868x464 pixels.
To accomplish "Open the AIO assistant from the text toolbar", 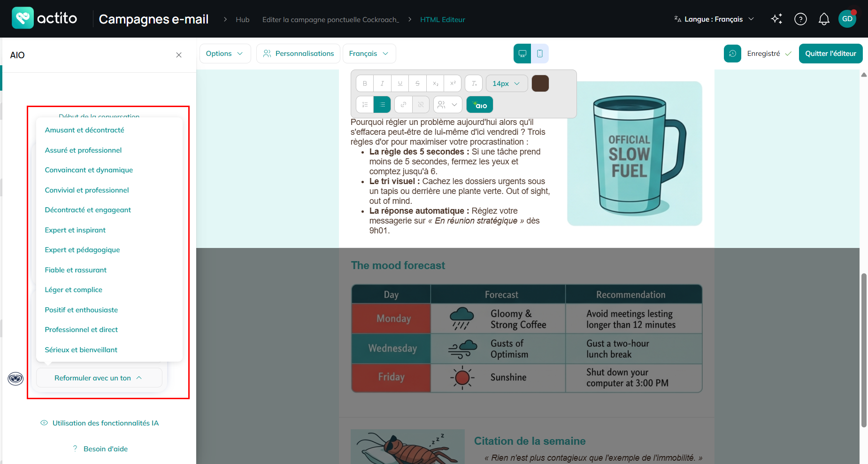I will (480, 105).
